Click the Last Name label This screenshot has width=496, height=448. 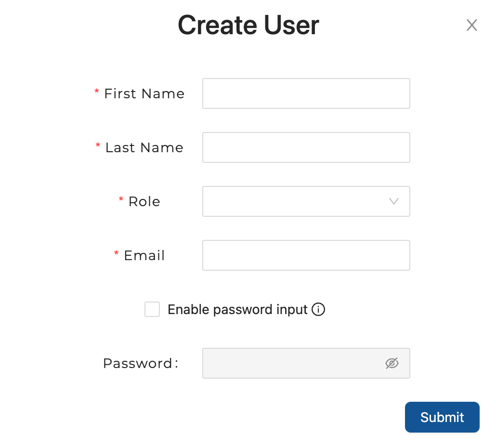pos(144,147)
